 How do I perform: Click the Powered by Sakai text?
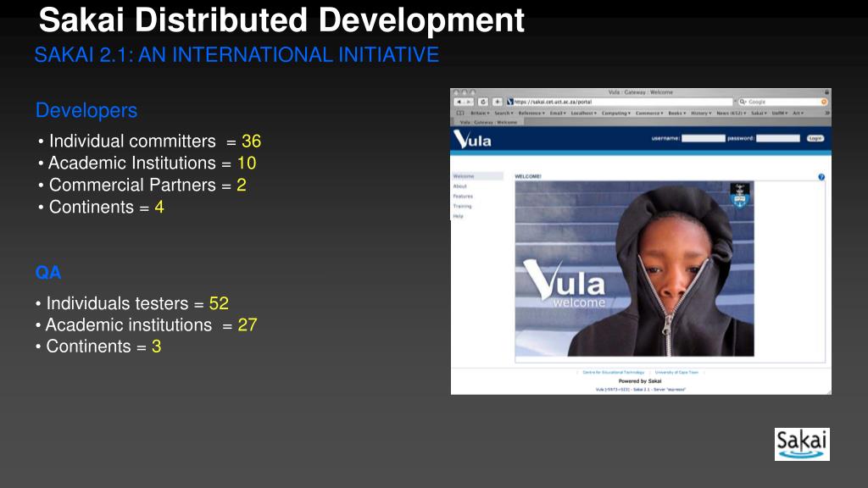click(x=640, y=381)
